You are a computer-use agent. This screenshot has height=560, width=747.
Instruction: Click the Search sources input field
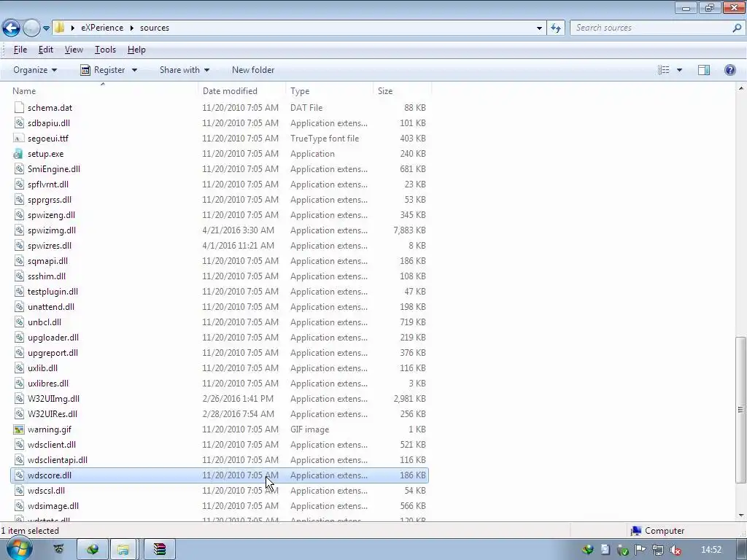point(651,28)
